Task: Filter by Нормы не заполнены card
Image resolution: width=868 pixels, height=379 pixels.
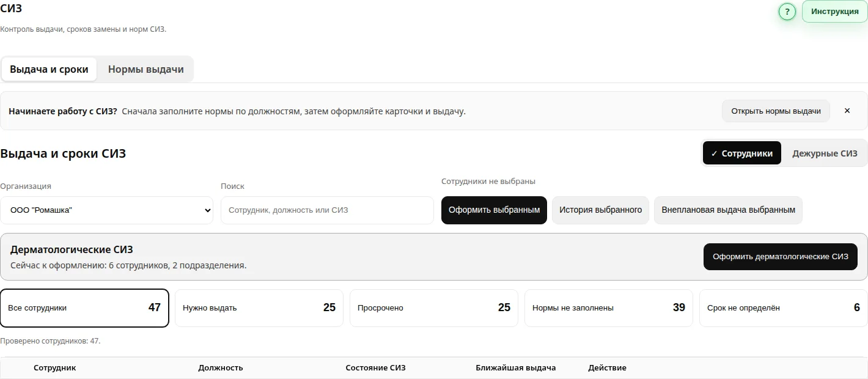Action: [x=609, y=308]
